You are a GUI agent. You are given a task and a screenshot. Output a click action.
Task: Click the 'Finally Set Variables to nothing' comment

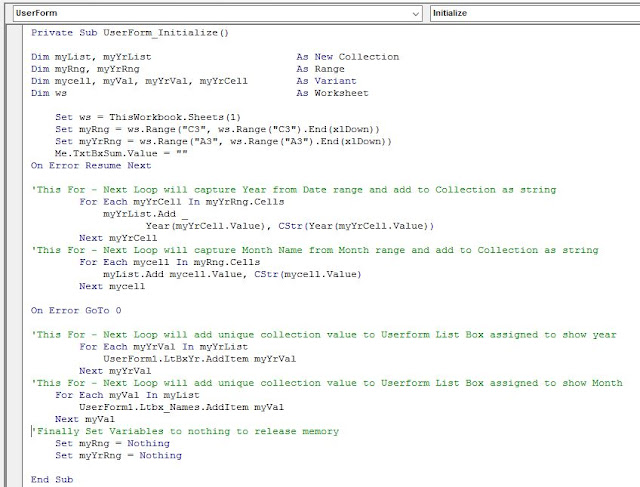click(185, 431)
